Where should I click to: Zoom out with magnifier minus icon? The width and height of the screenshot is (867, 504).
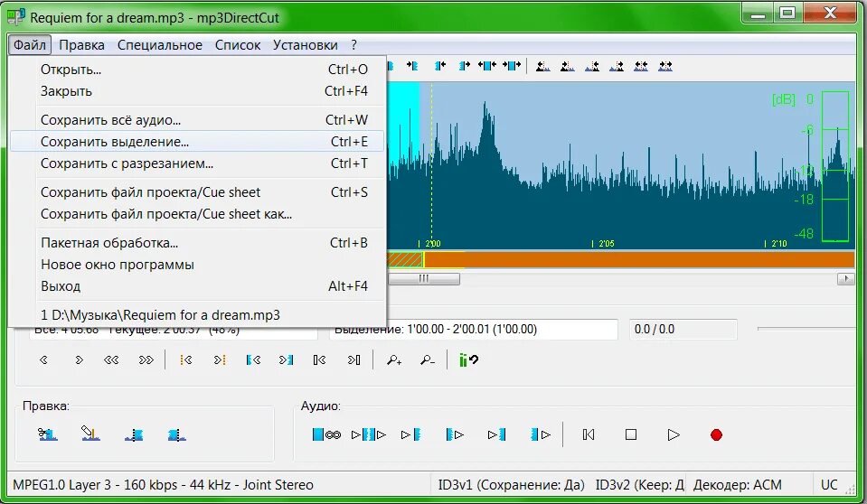point(427,360)
